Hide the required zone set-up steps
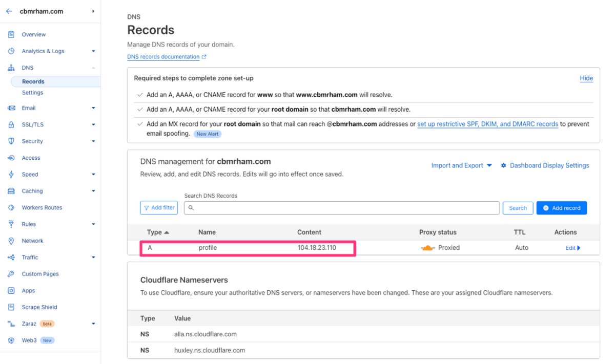Image resolution: width=615 pixels, height=364 pixels. point(586,78)
